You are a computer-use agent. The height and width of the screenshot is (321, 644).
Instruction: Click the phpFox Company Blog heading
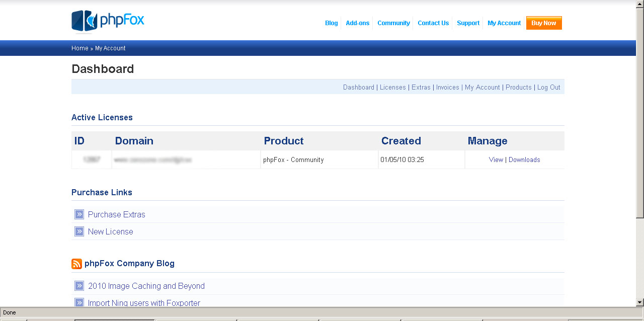129,263
